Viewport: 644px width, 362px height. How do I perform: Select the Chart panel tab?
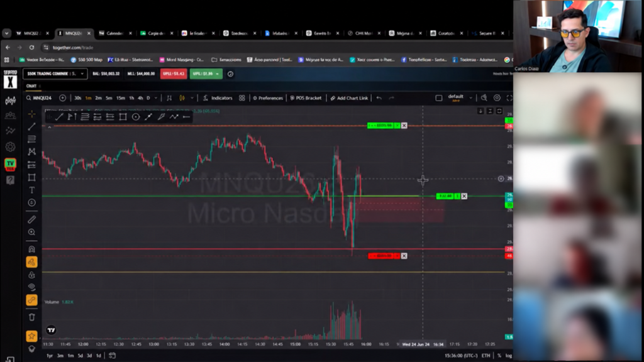tap(31, 86)
